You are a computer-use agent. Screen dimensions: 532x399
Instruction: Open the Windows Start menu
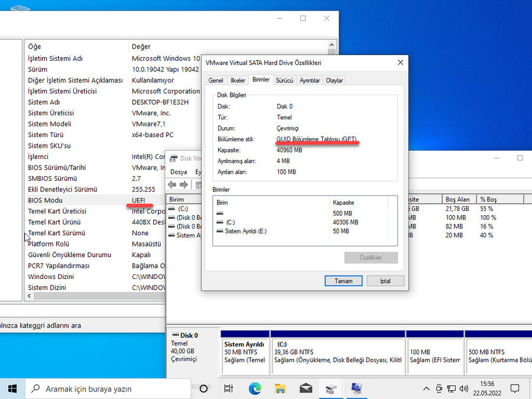point(12,388)
